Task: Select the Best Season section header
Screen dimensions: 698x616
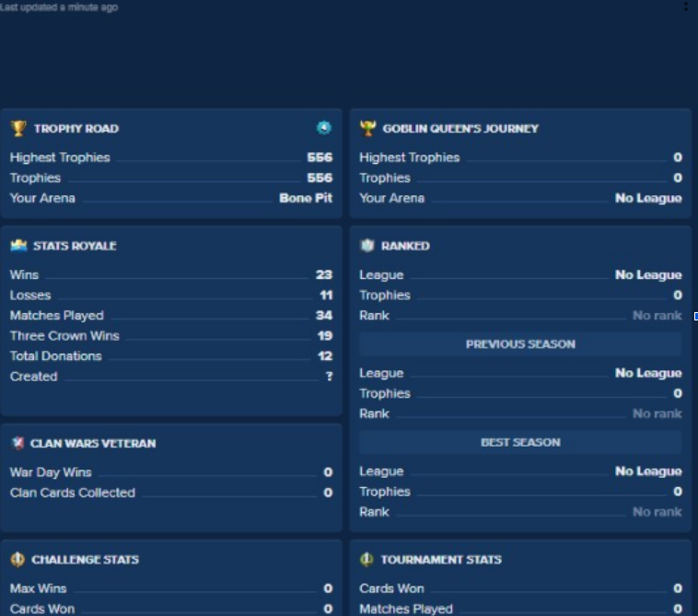Action: pos(520,442)
